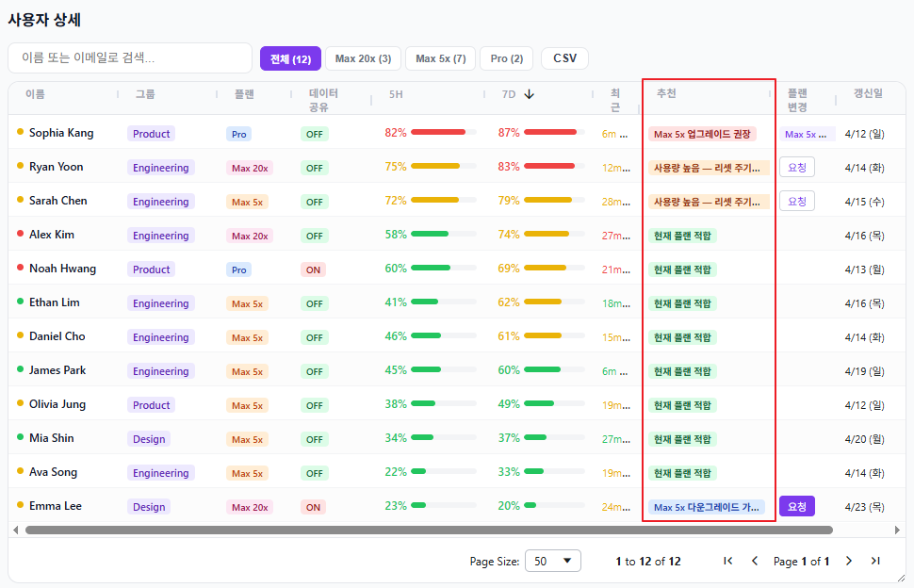The width and height of the screenshot is (914, 588).
Task: Select the Pro (2) filter tab
Action: tap(506, 58)
